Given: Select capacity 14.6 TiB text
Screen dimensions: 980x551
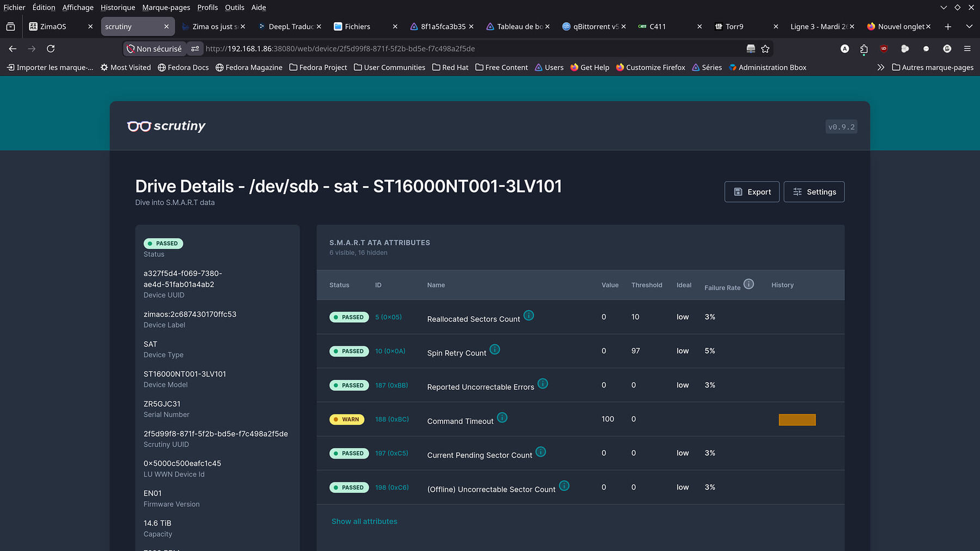Looking at the screenshot, I should pyautogui.click(x=157, y=523).
